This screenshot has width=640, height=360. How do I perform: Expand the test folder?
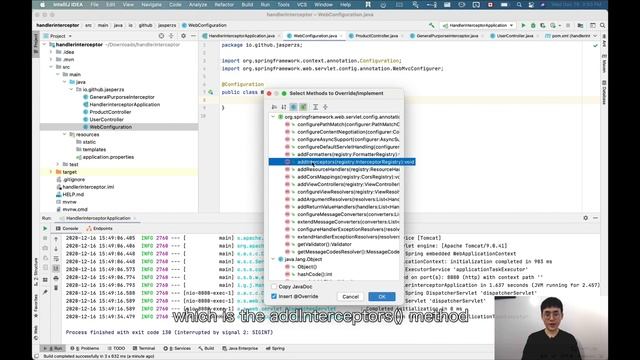pos(58,164)
